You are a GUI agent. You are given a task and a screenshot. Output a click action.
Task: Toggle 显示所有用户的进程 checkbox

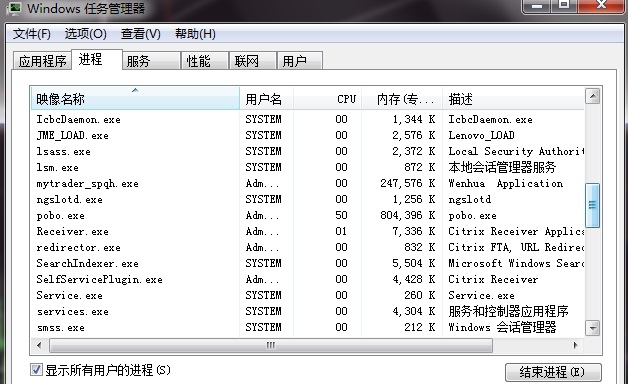[36, 369]
